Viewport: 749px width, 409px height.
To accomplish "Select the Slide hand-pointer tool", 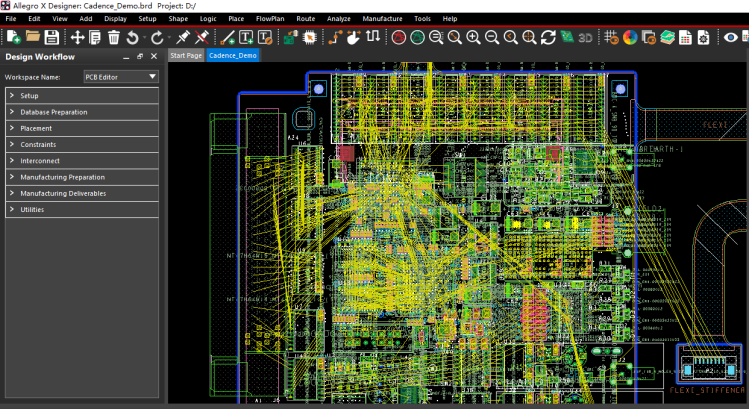I will [354, 37].
